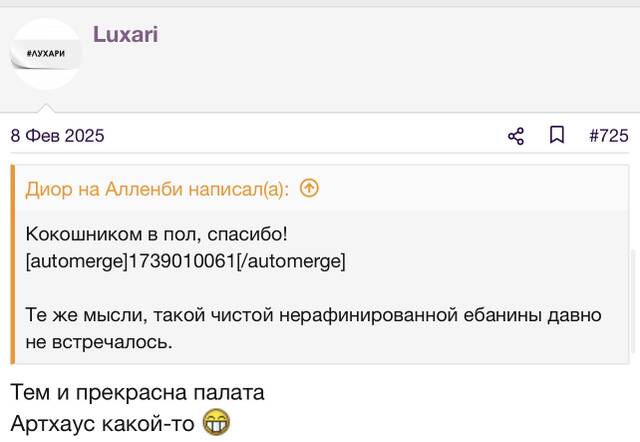Image resolution: width=640 pixels, height=442 pixels.
Task: Click reply text 'Тем и прекрасна палата'
Action: (x=138, y=392)
